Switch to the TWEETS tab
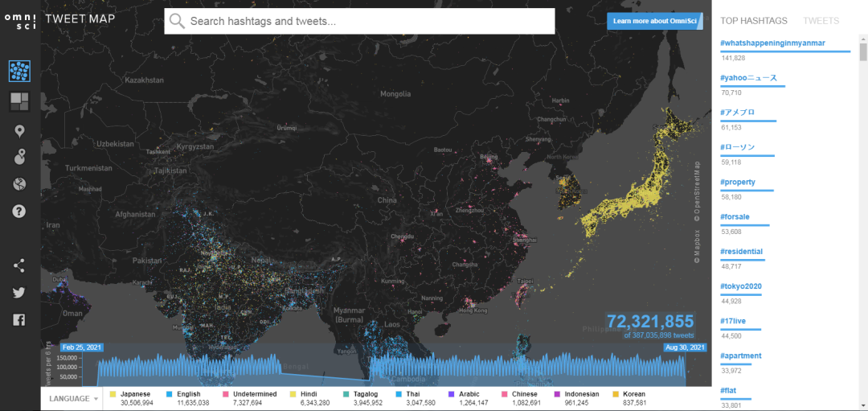 [821, 21]
